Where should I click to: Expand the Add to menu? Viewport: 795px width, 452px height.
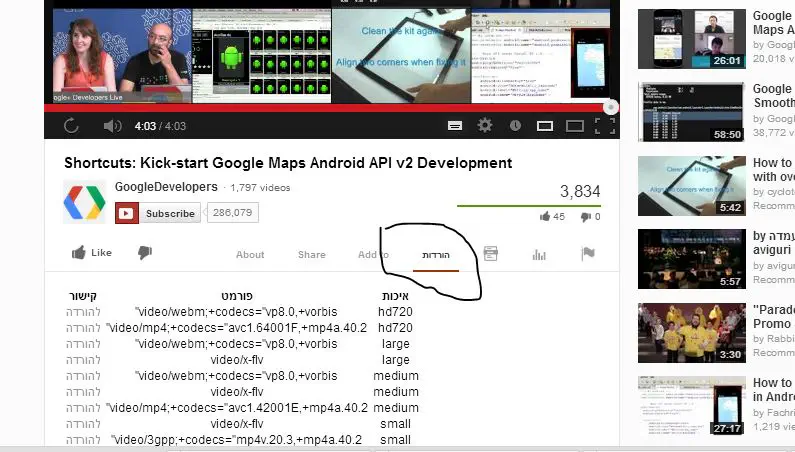point(372,255)
